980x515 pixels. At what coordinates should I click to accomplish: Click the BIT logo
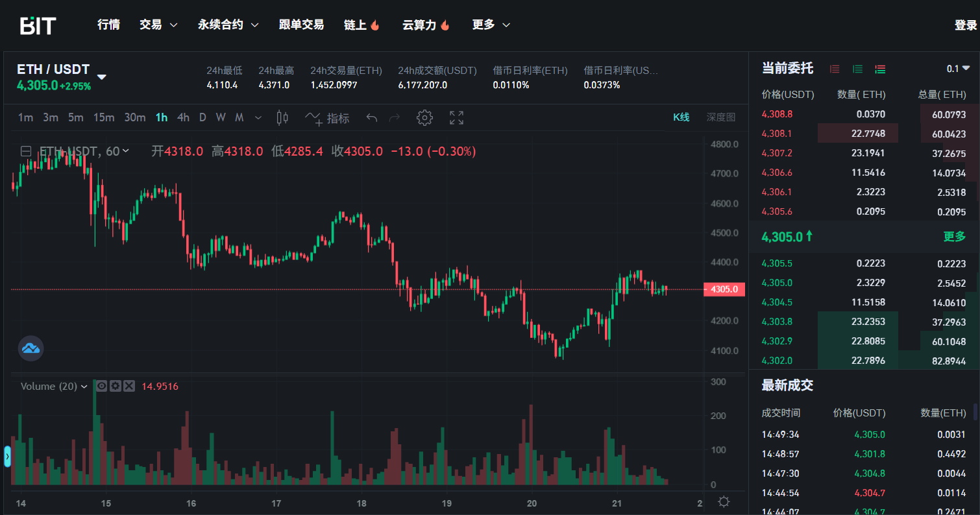point(38,25)
